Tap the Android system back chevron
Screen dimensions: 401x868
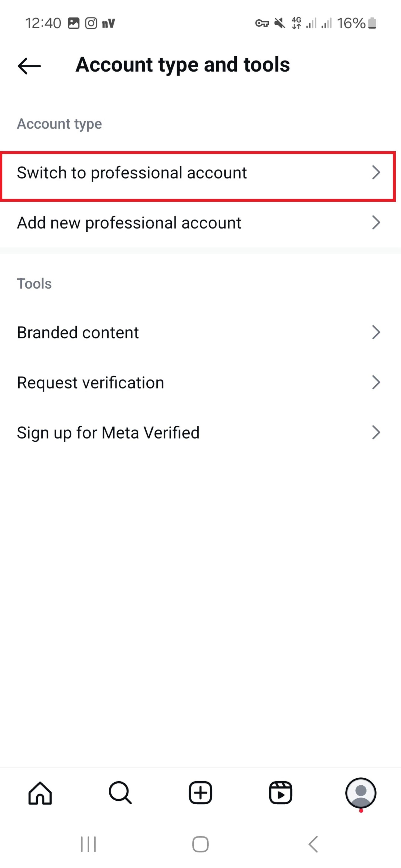pos(313,844)
